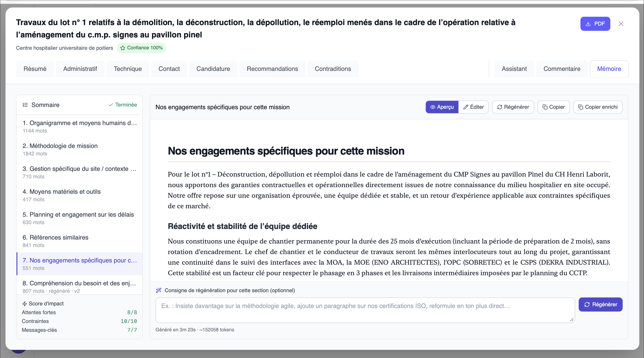Click the '1144 mots' word count
The height and width of the screenshot is (358, 644).
pyautogui.click(x=35, y=131)
